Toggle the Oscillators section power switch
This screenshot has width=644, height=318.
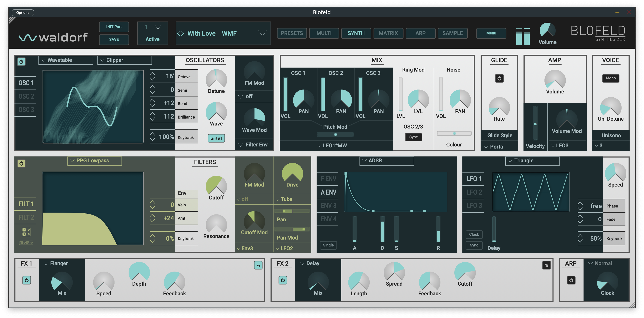pos(21,62)
